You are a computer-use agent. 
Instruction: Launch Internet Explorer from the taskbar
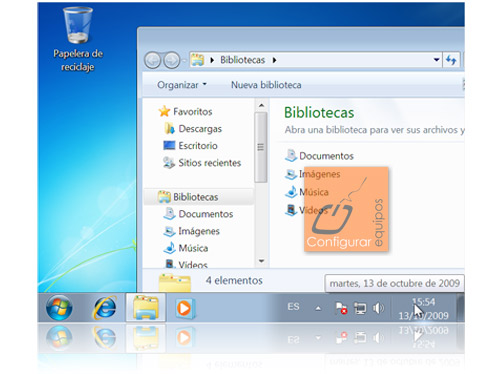[105, 307]
